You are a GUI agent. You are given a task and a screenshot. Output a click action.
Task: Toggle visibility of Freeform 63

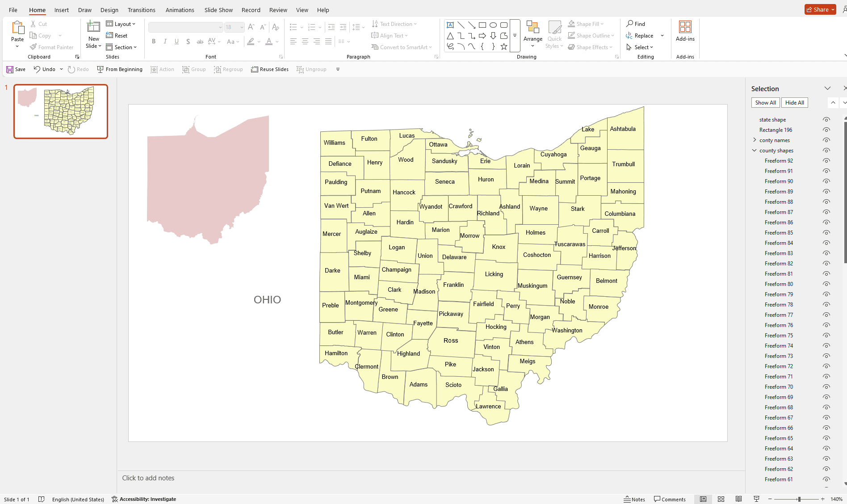(x=826, y=459)
